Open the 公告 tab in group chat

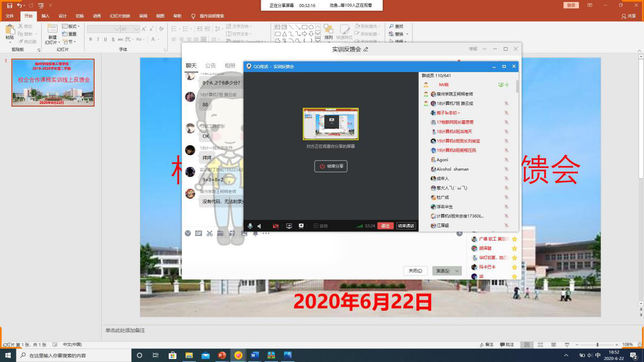tap(210, 65)
